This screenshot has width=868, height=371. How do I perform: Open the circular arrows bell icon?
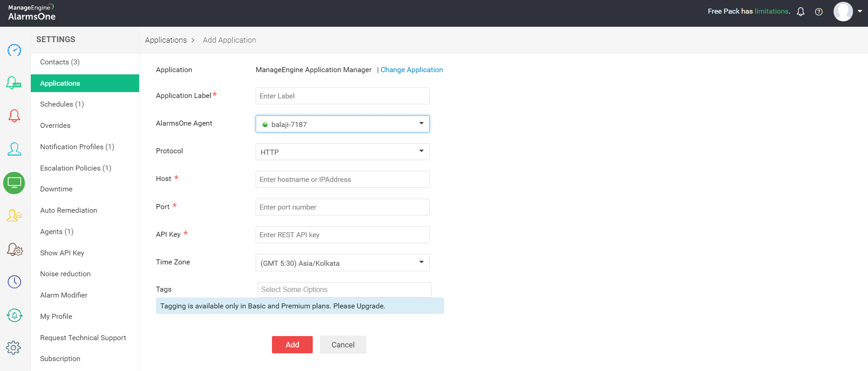pos(14,315)
